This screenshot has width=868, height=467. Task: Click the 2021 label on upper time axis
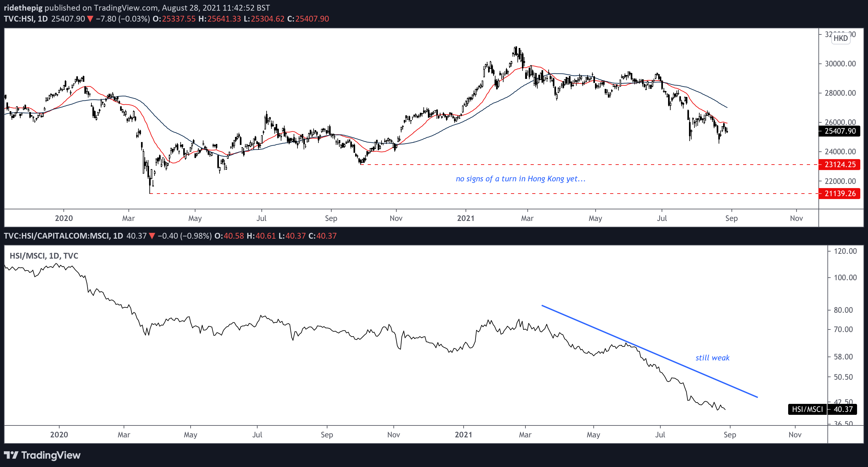point(466,218)
